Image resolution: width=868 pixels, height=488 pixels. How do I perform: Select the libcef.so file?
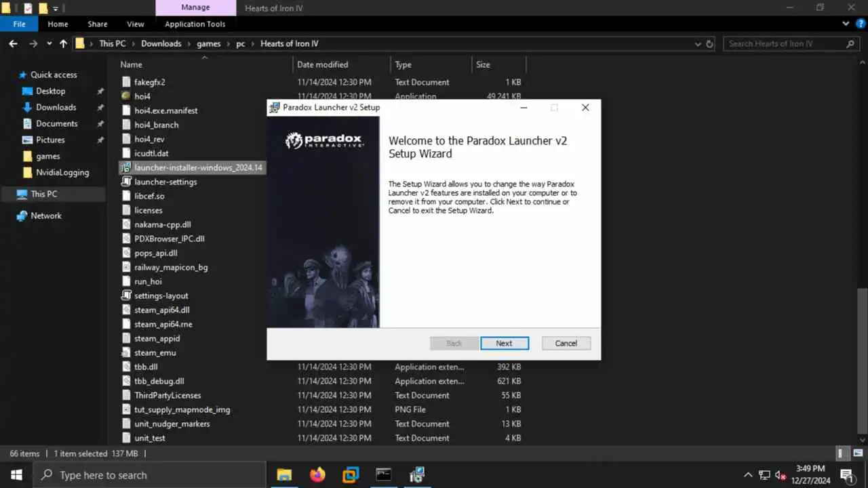149,196
